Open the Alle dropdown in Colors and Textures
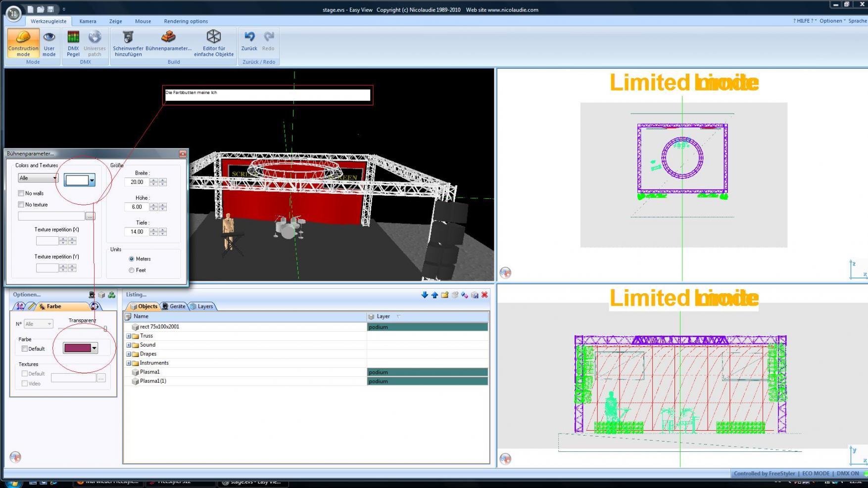This screenshot has width=868, height=488. (38, 178)
